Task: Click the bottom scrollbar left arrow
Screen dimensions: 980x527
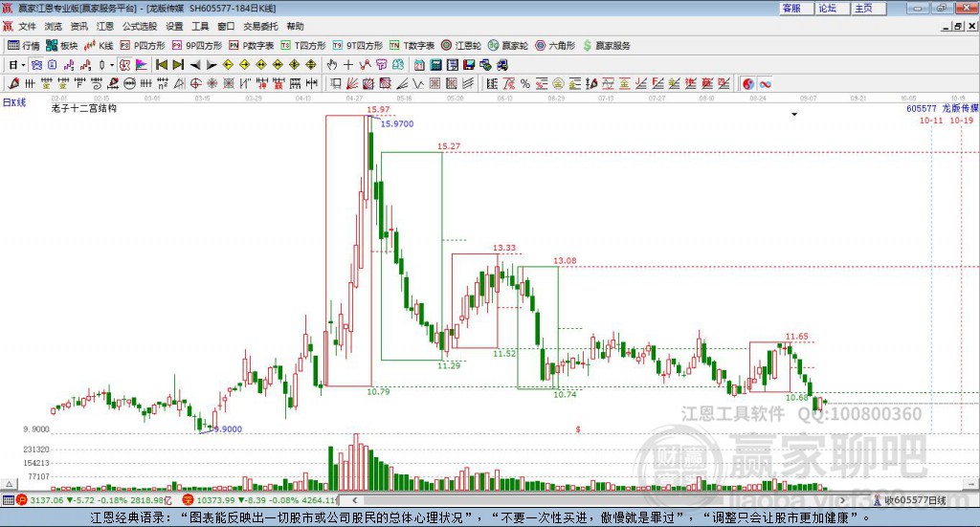Action: click(x=354, y=500)
